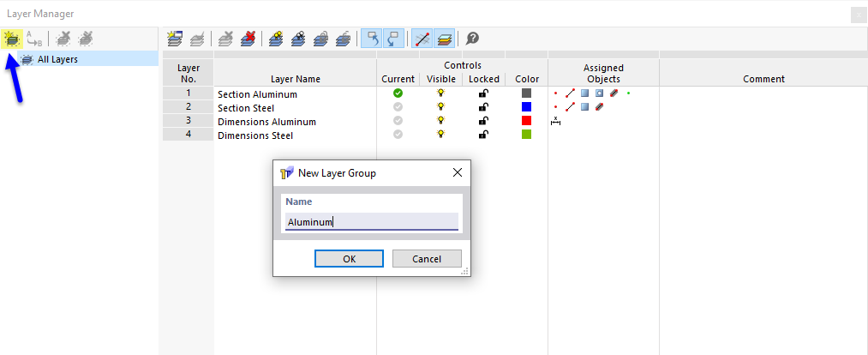Toggle visibility bulb for Section Aluminum
Screen dimensions: 868x355
pyautogui.click(x=440, y=93)
